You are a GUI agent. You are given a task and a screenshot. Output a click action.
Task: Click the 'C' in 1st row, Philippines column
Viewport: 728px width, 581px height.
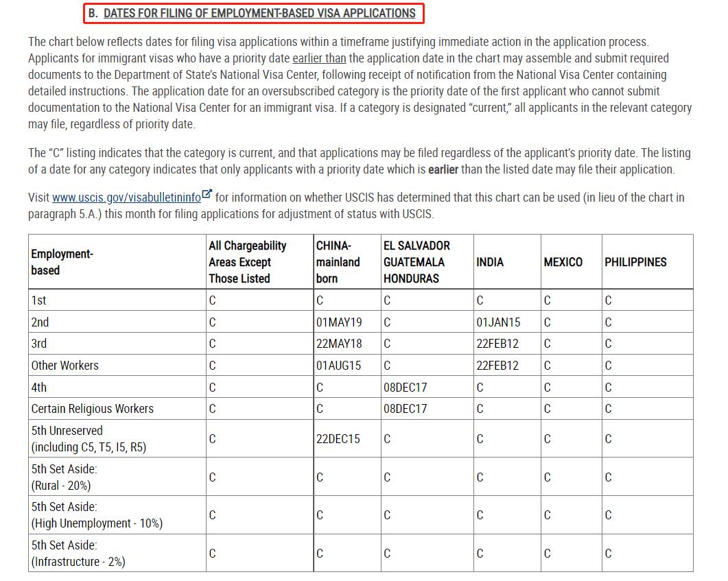pos(608,300)
